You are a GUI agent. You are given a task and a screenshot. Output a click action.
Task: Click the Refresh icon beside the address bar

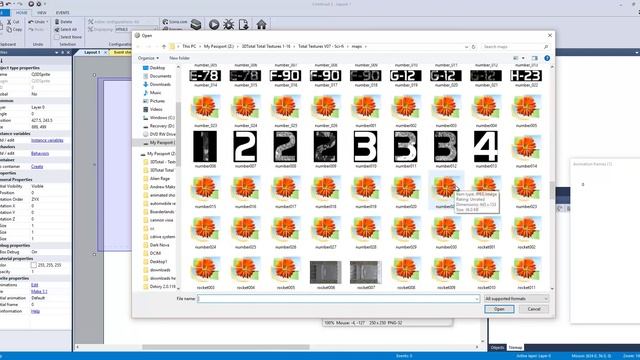click(473, 47)
